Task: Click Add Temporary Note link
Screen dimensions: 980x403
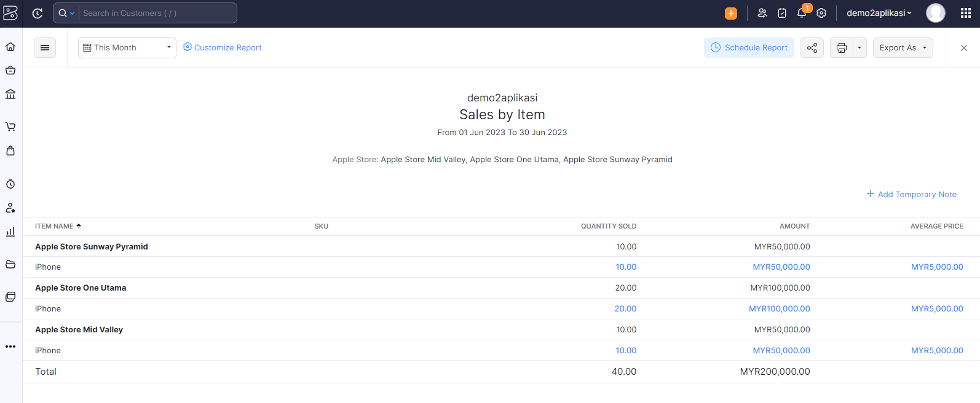Action: point(912,194)
